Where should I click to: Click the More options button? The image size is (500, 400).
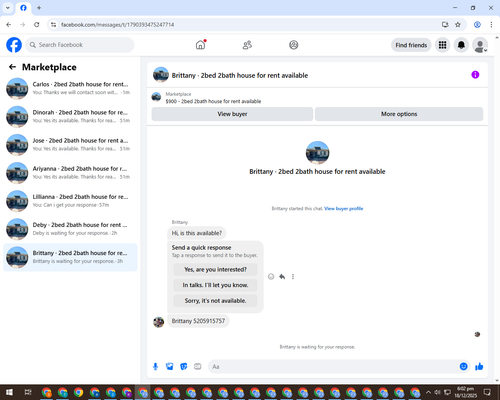pos(399,114)
